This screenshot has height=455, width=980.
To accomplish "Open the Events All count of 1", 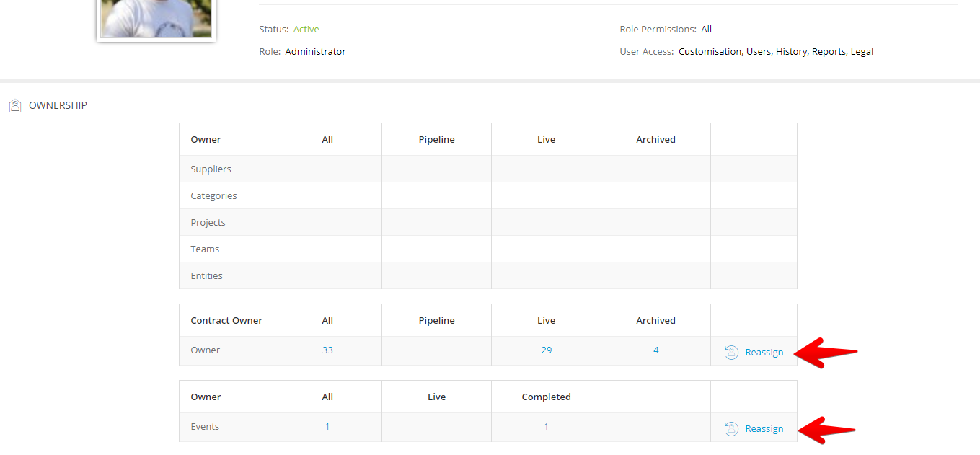I will pyautogui.click(x=327, y=427).
